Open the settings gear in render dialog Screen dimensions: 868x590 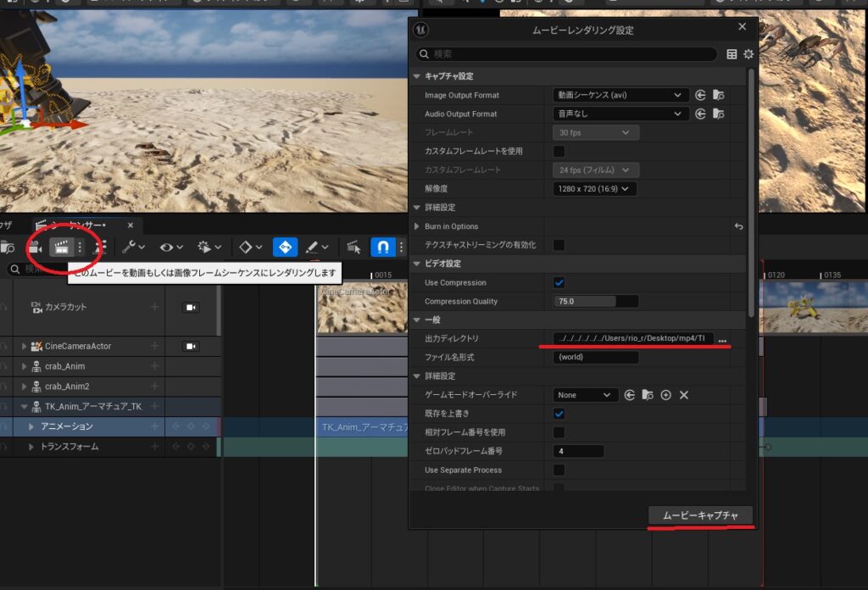(748, 54)
